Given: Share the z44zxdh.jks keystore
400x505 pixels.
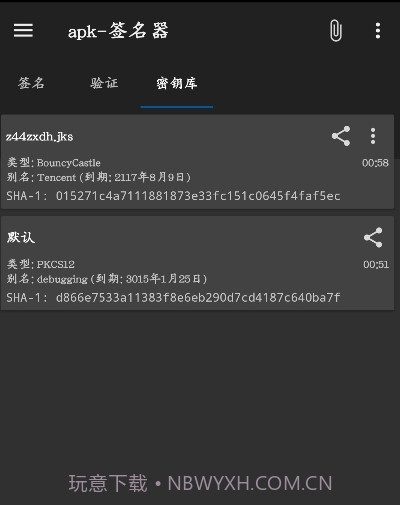Looking at the screenshot, I should 341,136.
